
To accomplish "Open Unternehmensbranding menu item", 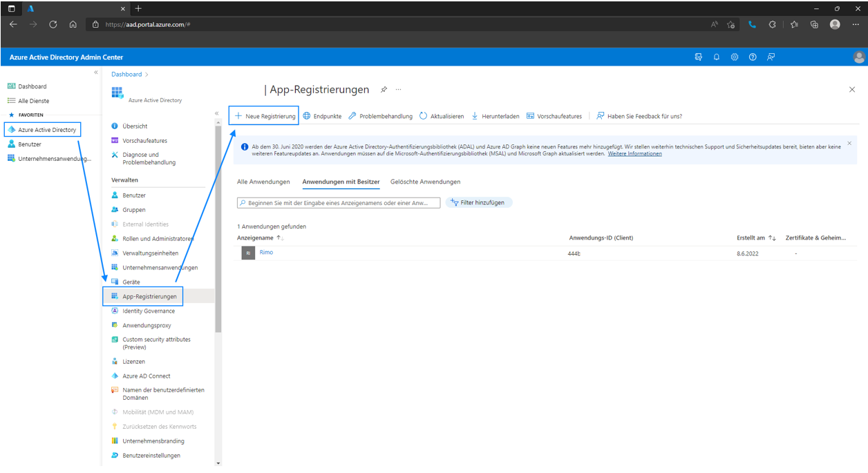I will [147, 441].
